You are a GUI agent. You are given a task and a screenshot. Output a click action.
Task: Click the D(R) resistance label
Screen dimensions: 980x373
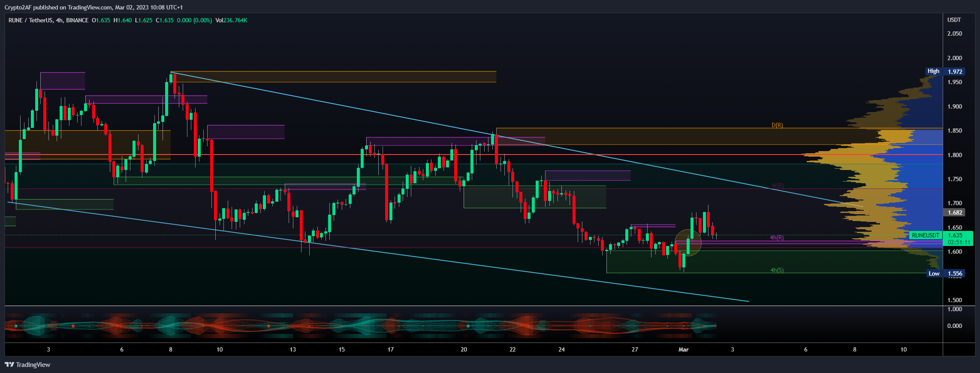point(777,125)
